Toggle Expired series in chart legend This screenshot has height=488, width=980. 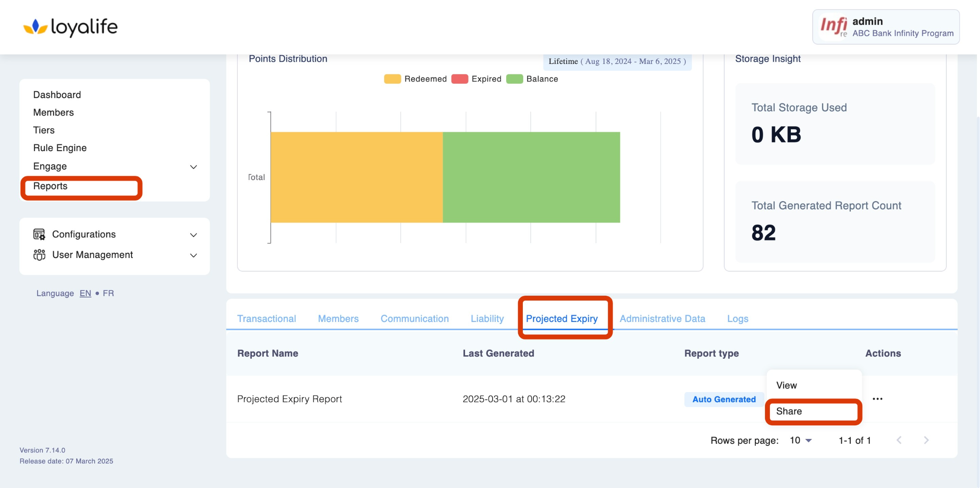click(x=476, y=79)
